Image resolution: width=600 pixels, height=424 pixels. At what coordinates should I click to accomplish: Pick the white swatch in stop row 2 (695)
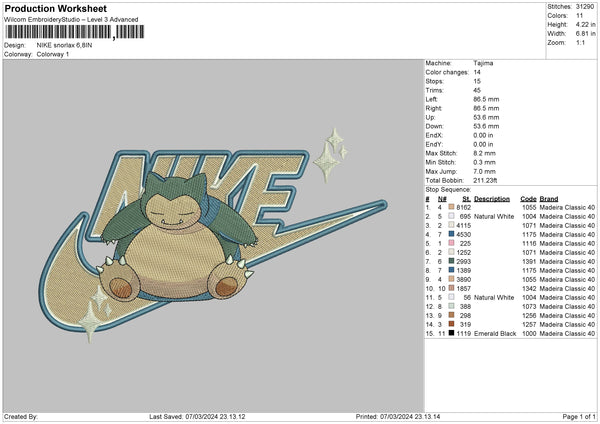451,216
